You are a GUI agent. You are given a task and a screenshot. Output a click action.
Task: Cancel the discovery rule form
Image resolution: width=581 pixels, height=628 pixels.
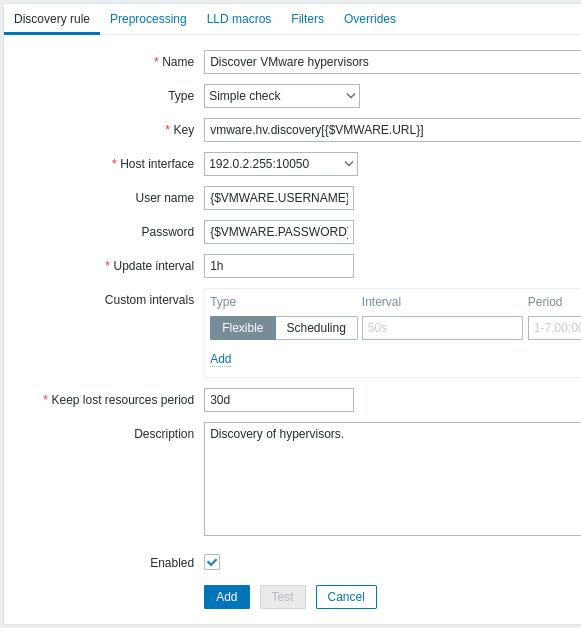[346, 597]
